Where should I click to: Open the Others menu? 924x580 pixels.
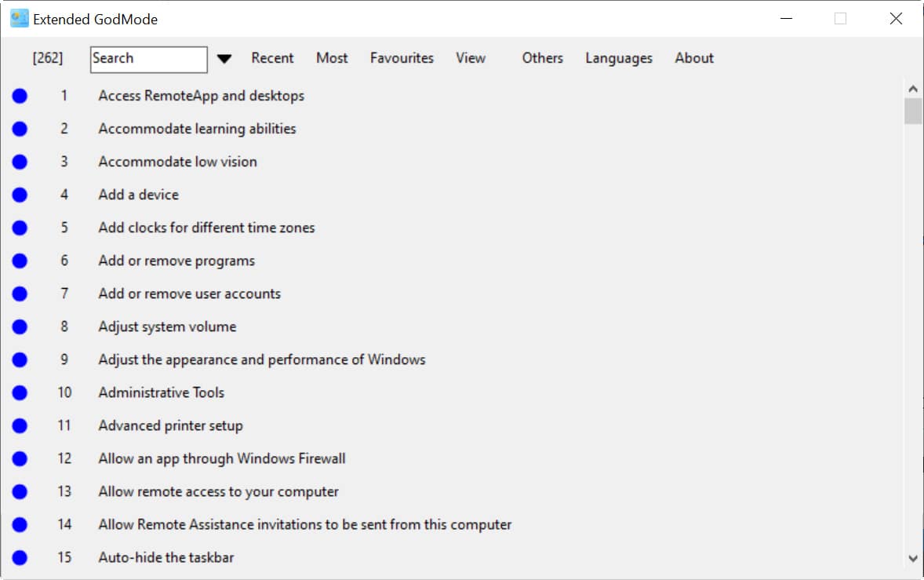[543, 58]
